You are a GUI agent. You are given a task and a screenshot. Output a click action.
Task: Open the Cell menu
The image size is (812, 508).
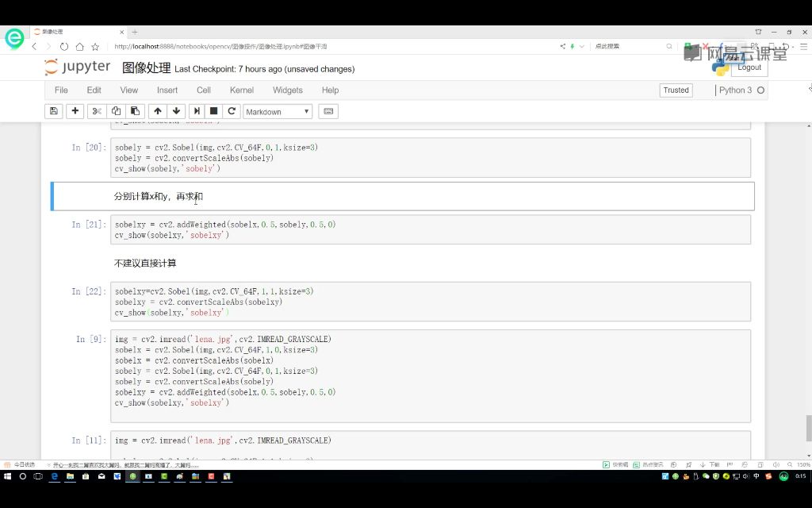[x=204, y=90]
